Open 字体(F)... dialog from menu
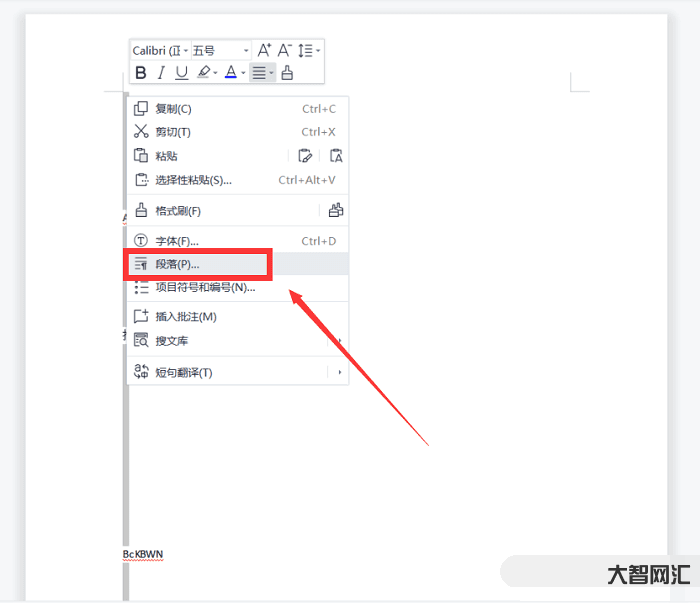 (177, 241)
